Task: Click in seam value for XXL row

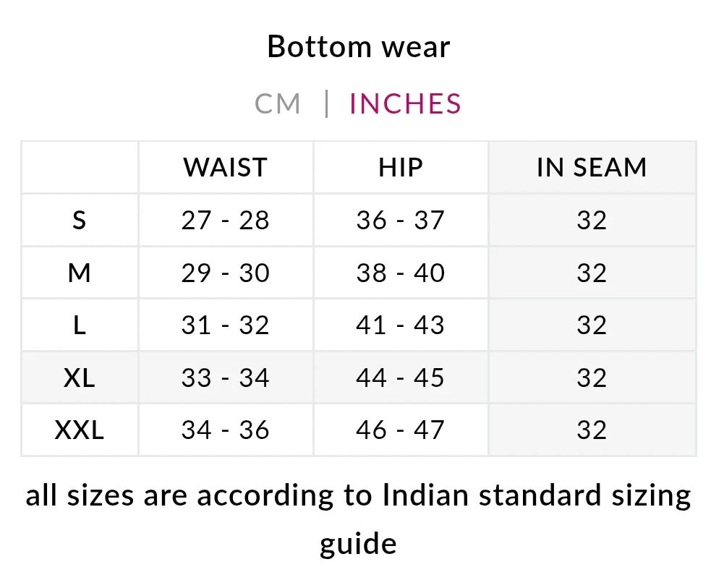Action: pyautogui.click(x=592, y=430)
